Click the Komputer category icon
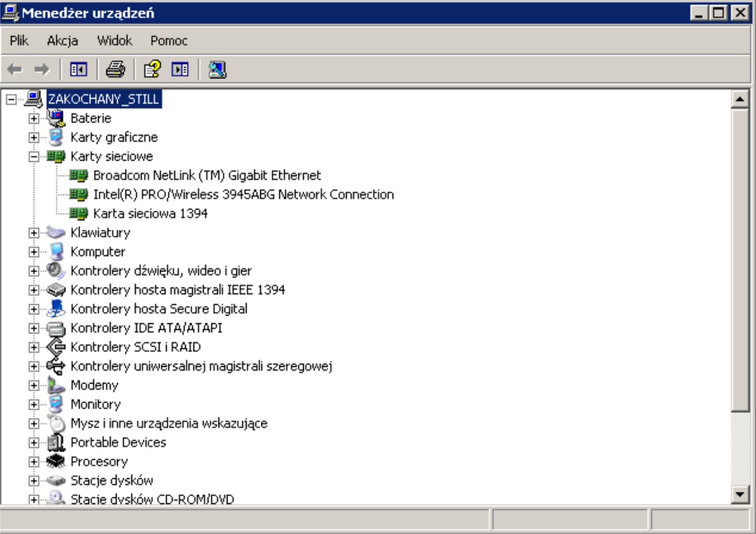 (57, 251)
